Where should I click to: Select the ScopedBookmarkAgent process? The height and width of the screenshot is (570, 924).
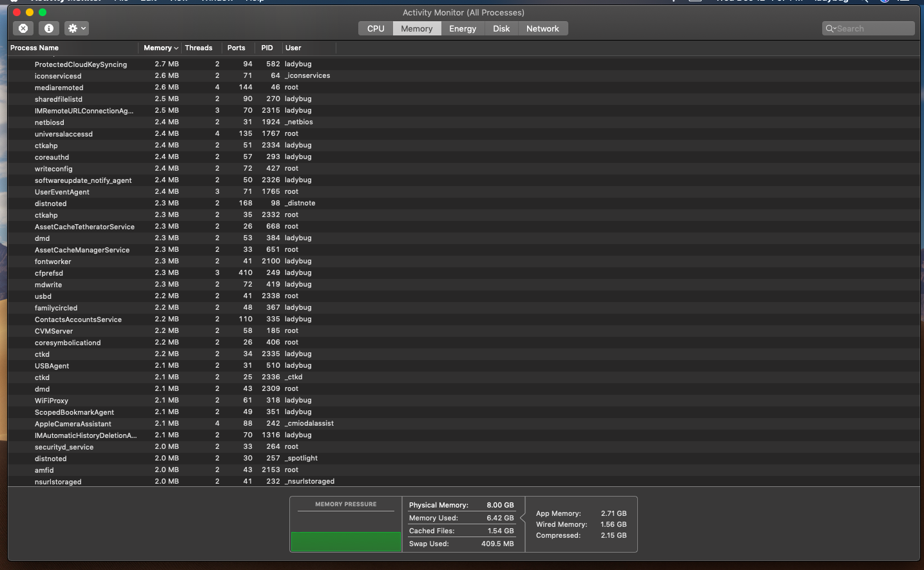click(463, 412)
